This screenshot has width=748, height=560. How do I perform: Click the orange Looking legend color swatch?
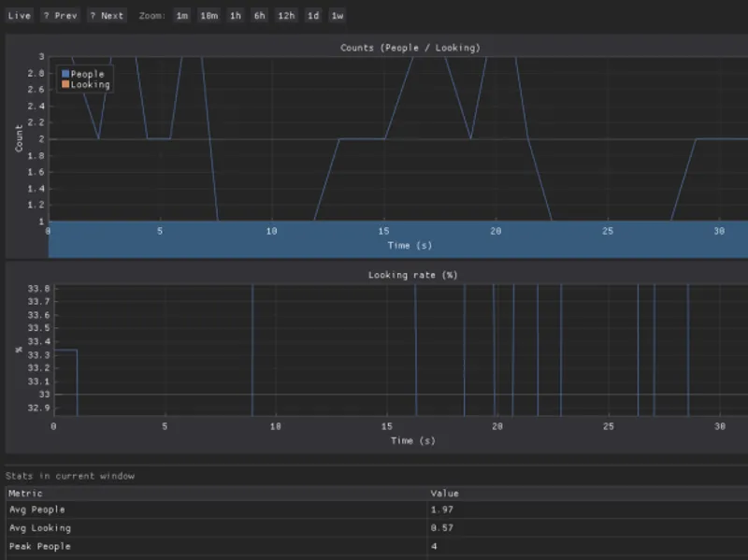pos(65,85)
